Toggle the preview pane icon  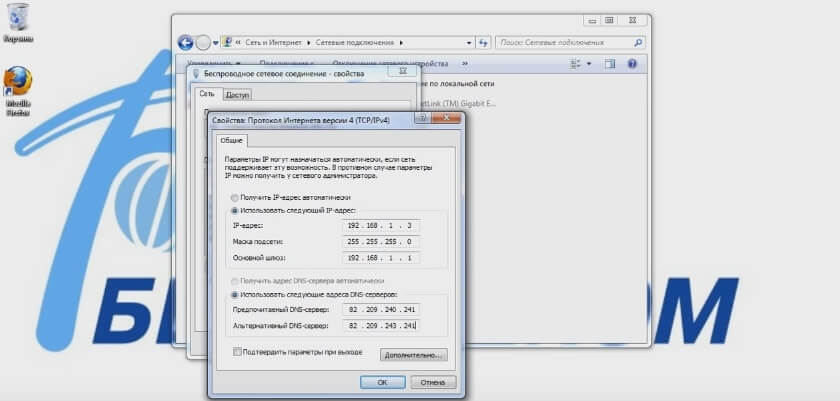(x=610, y=64)
